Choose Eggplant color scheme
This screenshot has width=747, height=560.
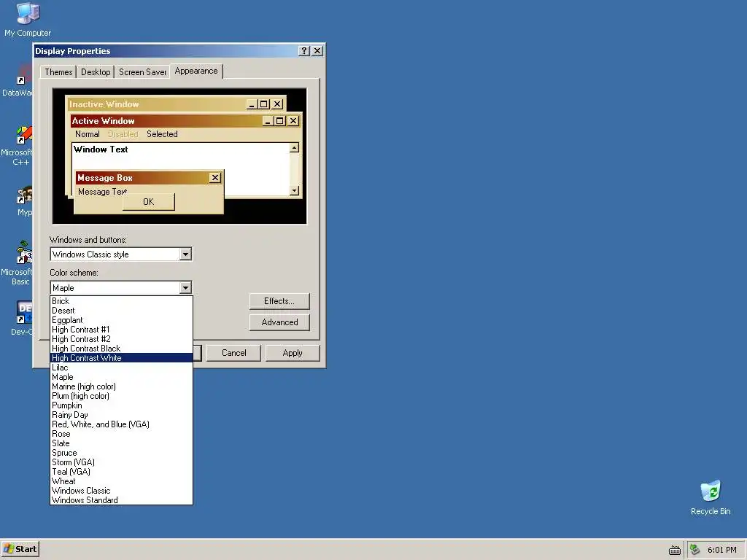pos(122,320)
